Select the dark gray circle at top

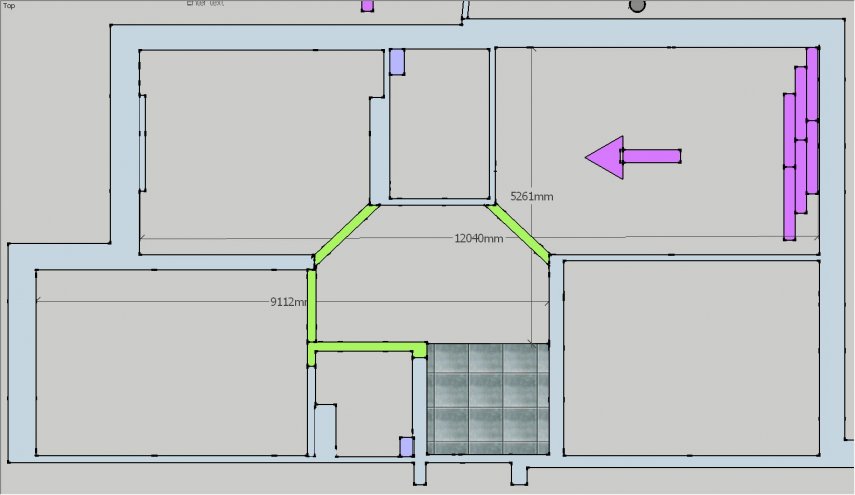tap(637, 5)
